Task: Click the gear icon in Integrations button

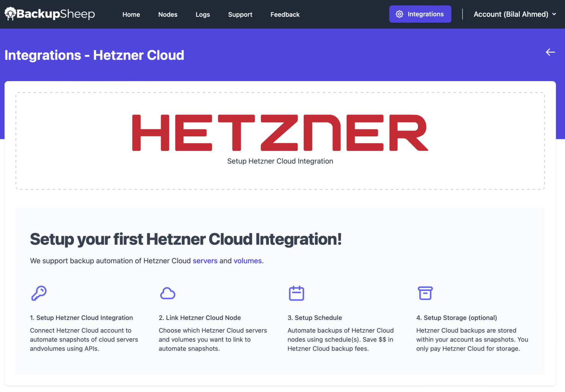Action: point(400,14)
